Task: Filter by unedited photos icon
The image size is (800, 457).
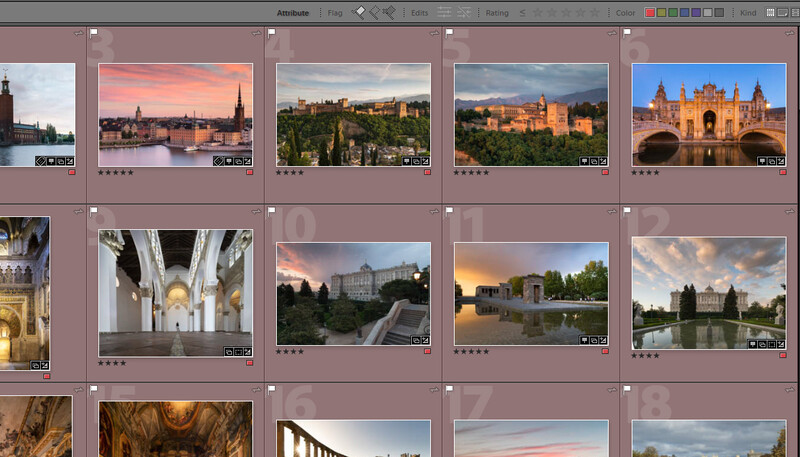Action: tap(464, 13)
